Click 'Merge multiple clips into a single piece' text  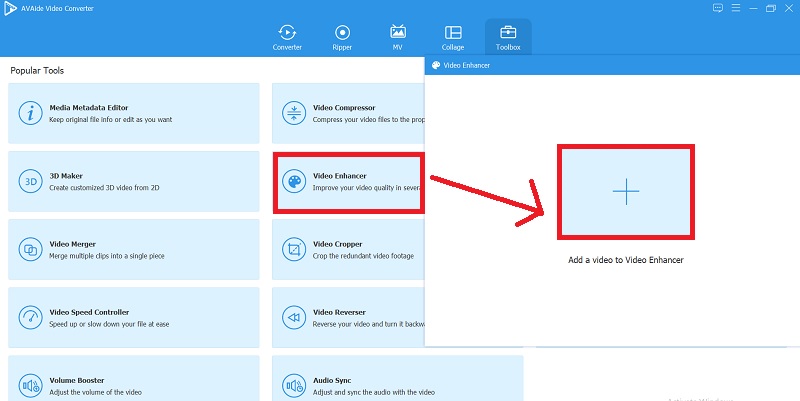pyautogui.click(x=107, y=256)
